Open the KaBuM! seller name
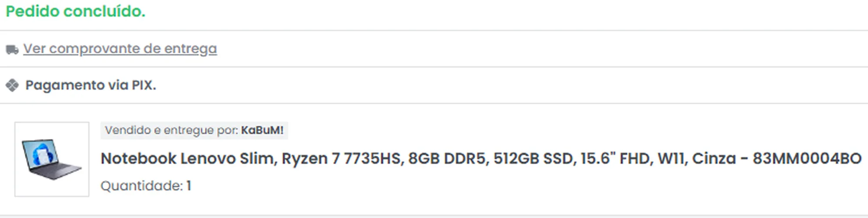The height and width of the screenshot is (218, 868). pyautogui.click(x=262, y=130)
